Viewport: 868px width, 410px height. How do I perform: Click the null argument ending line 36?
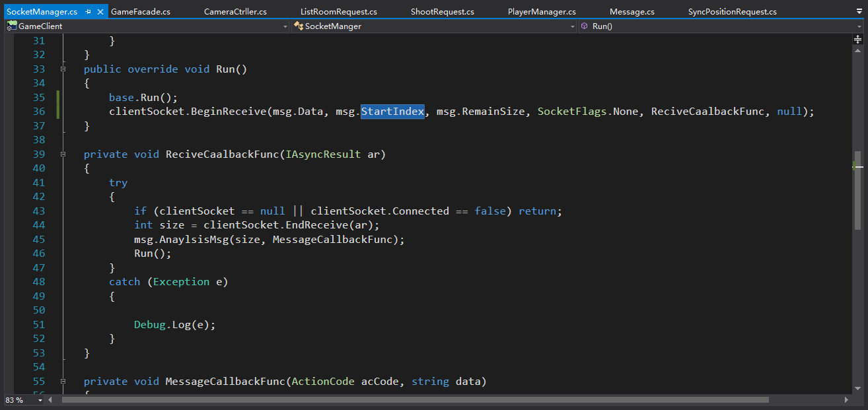(789, 112)
